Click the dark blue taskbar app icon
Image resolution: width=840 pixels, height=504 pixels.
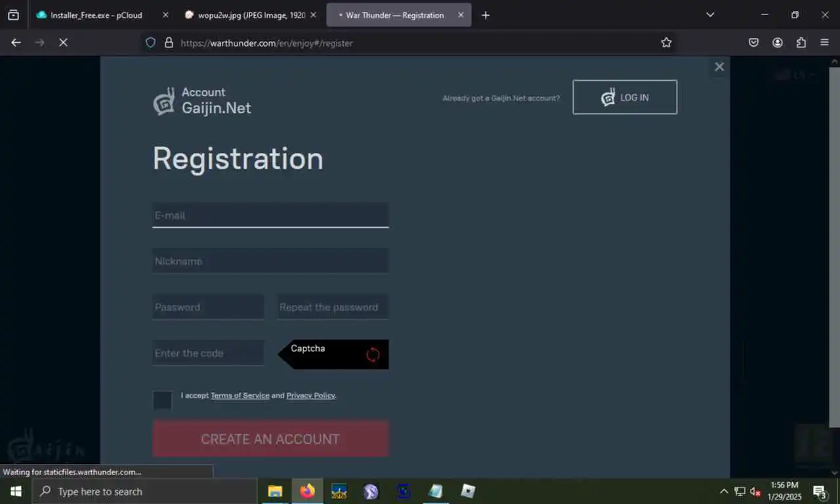click(404, 492)
